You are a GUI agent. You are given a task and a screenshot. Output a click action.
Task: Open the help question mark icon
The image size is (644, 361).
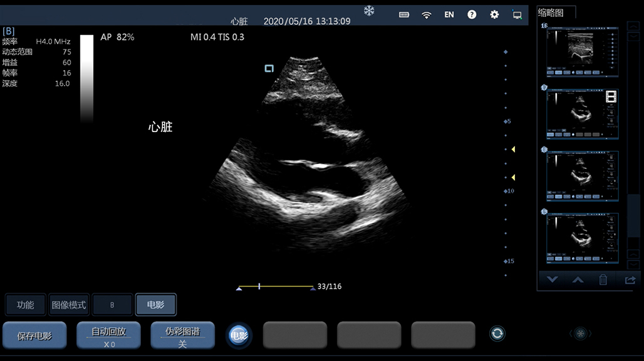tap(472, 14)
